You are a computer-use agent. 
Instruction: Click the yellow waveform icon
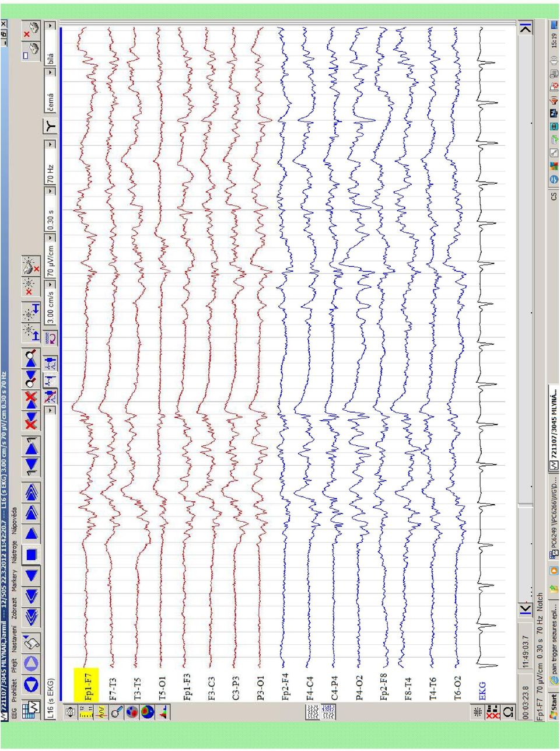[100, 712]
